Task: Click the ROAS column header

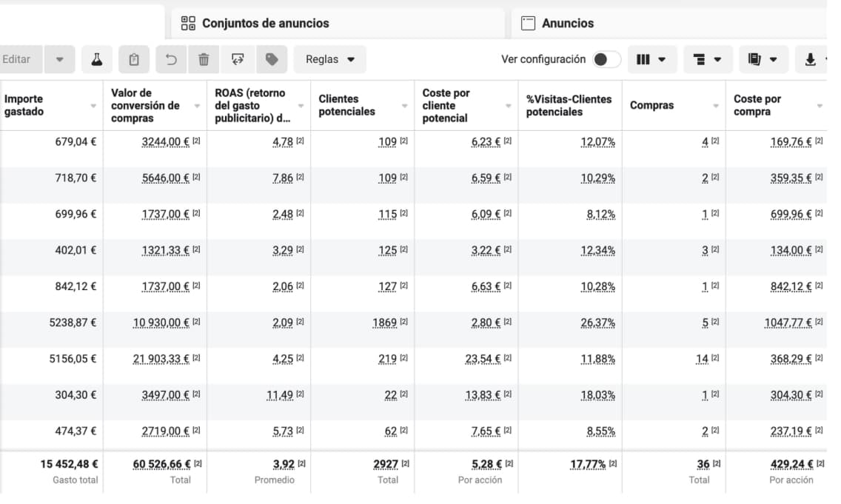Action: point(252,105)
